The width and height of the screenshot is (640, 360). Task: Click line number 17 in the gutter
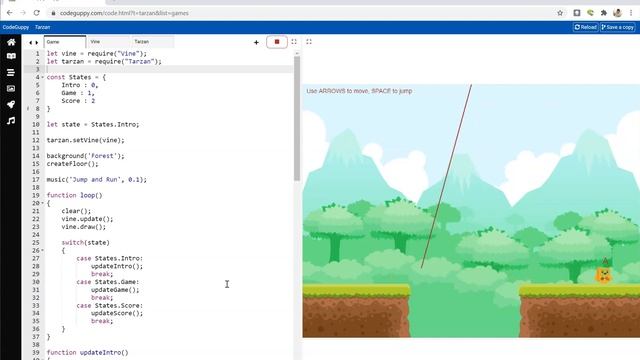point(36,180)
